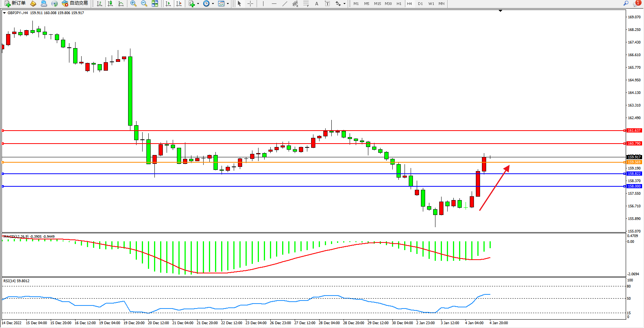Click the New Order (新订单) button
644x328 pixels.
click(15, 3)
